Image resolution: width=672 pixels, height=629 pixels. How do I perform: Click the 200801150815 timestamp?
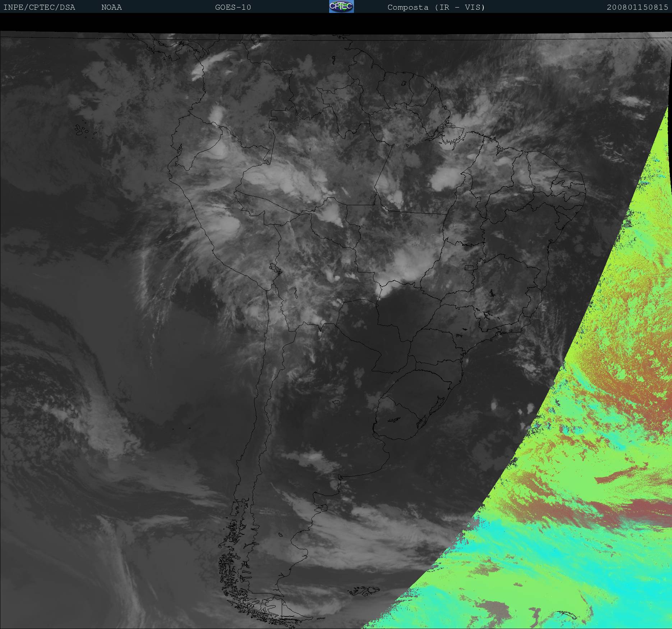tap(637, 7)
